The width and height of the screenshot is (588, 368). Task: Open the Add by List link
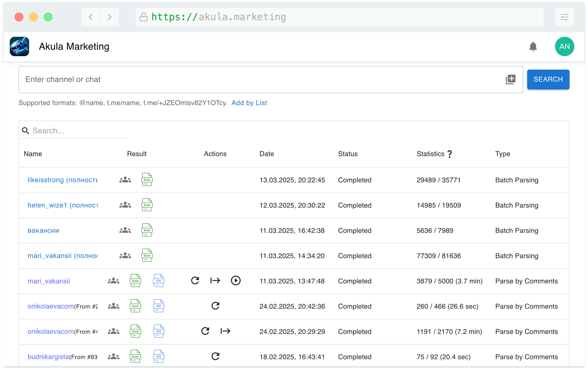(x=249, y=103)
